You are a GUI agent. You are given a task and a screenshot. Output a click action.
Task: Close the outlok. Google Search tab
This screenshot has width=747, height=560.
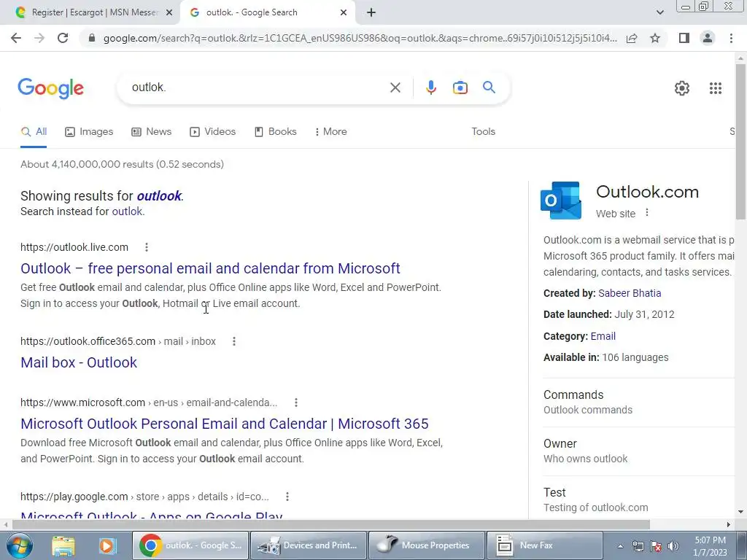click(344, 12)
